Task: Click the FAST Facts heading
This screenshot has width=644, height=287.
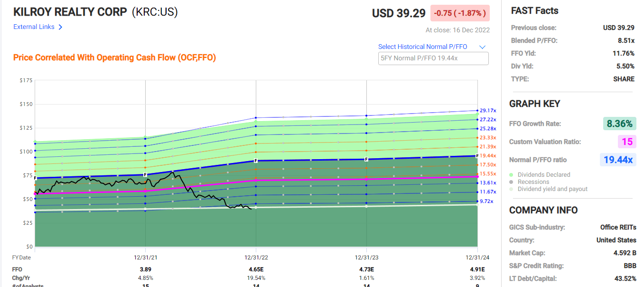Action: point(535,11)
